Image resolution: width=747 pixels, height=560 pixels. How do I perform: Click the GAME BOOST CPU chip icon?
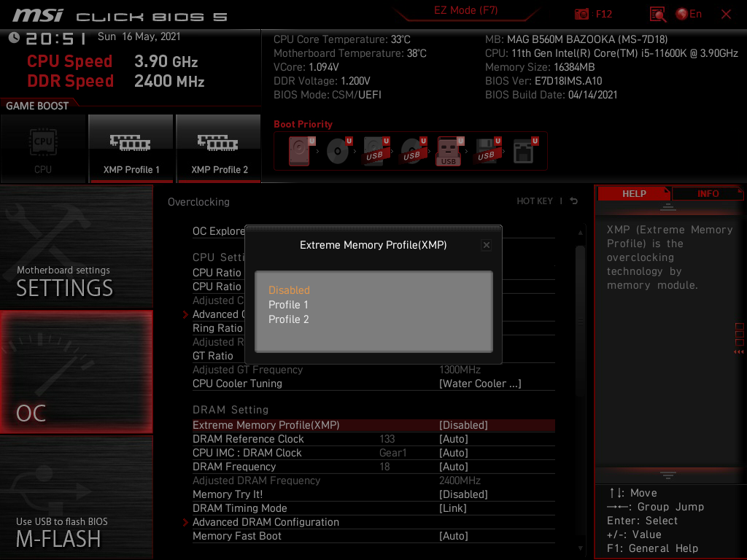[43, 142]
